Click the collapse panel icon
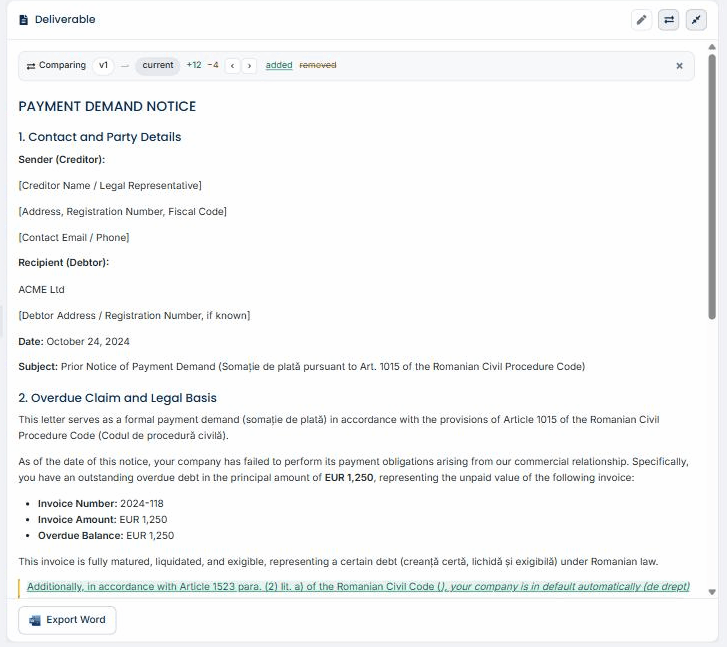This screenshot has width=727, height=647. (x=696, y=20)
